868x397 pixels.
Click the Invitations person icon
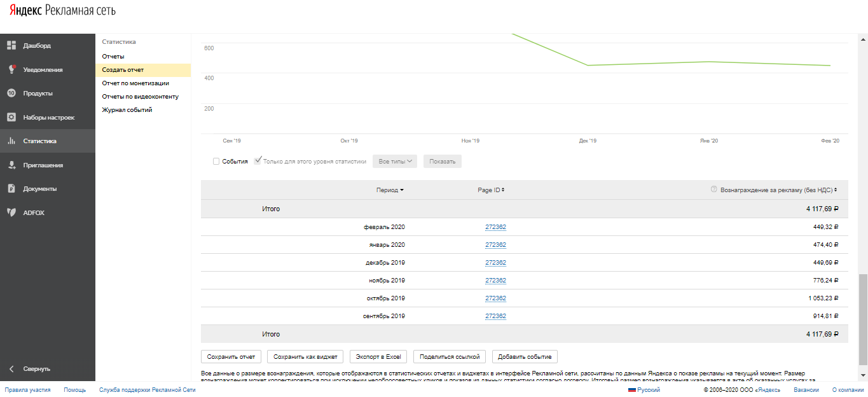(x=11, y=165)
